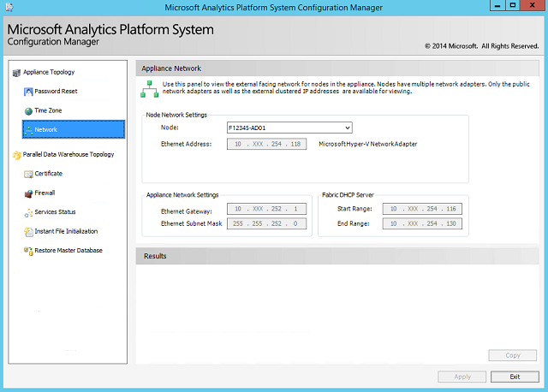Click the 'End Range:' label

point(353,223)
